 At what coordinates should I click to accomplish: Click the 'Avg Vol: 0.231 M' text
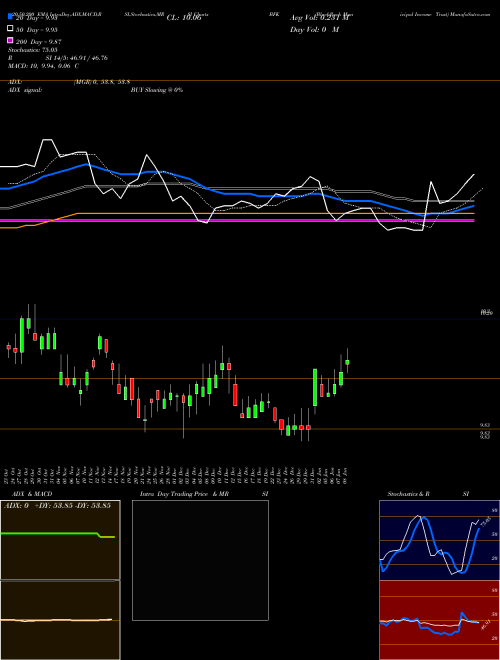[319, 18]
